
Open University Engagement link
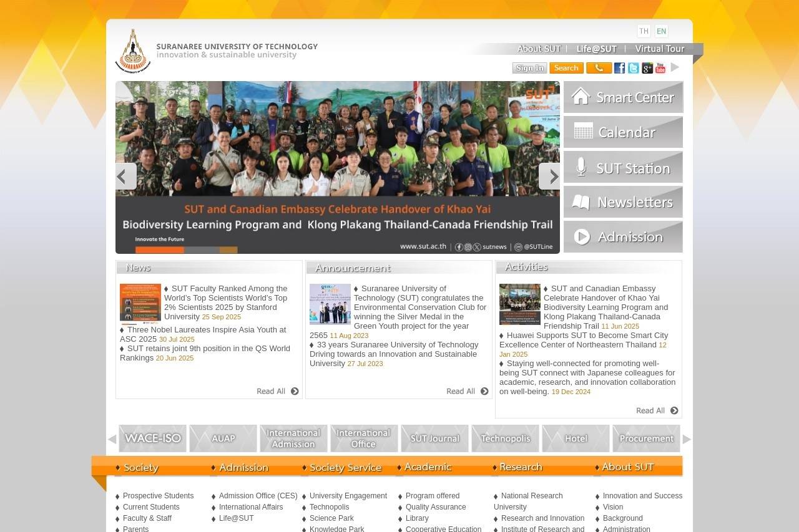348,496
